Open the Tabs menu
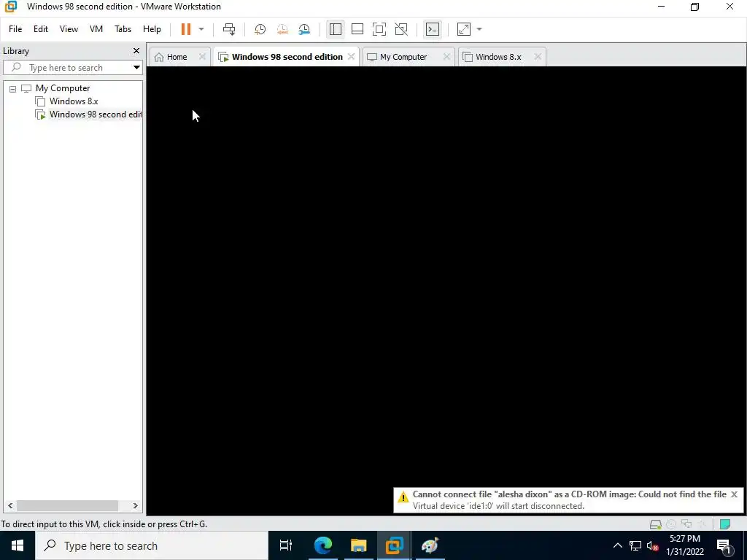Image resolution: width=747 pixels, height=560 pixels. [123, 29]
